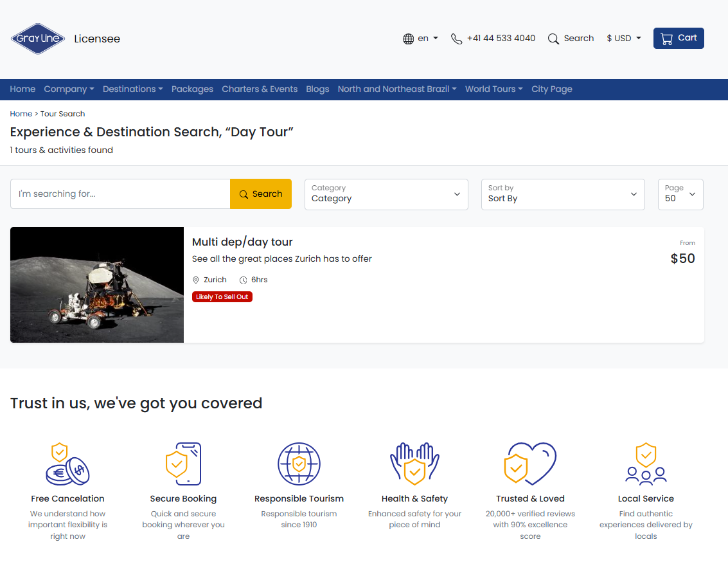Click the Secure Booking phone icon
Viewport: 728px width, 562px height.
point(184,464)
